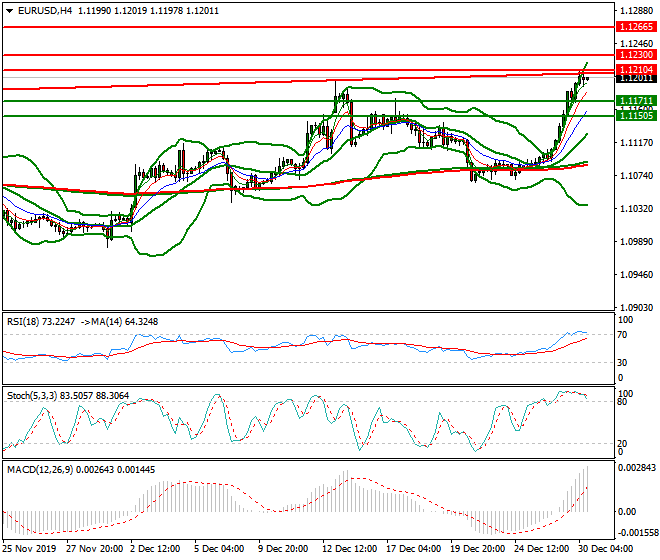Select the RSI(18) 73.2247 indicator label
Viewport: 660px width, 560px height.
point(41,322)
